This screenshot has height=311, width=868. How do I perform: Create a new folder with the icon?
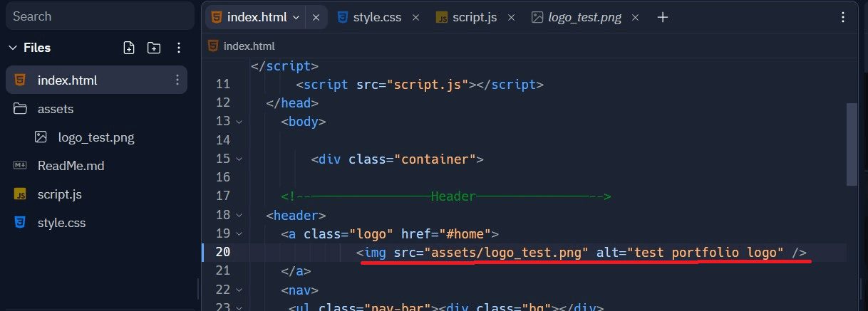pyautogui.click(x=154, y=48)
